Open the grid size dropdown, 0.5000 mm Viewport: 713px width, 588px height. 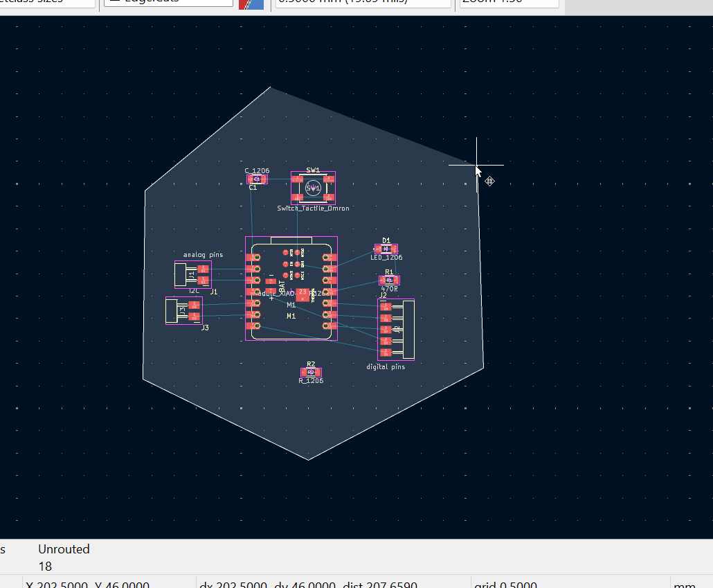[363, 3]
